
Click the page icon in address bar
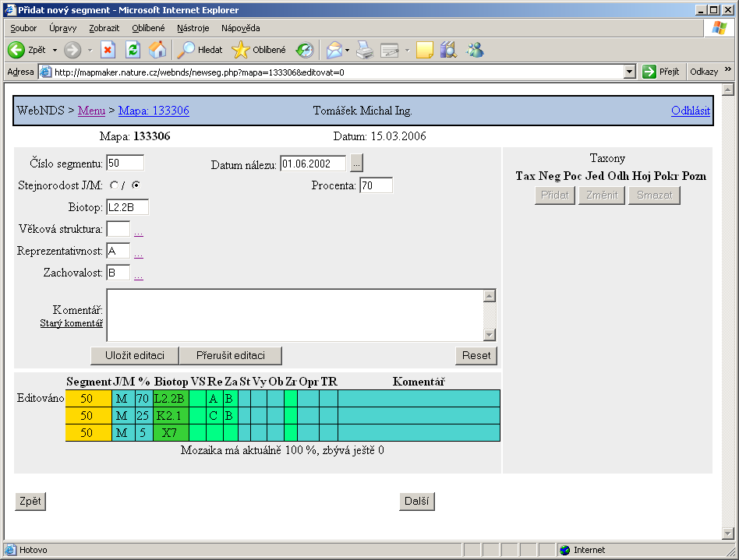pos(45,72)
